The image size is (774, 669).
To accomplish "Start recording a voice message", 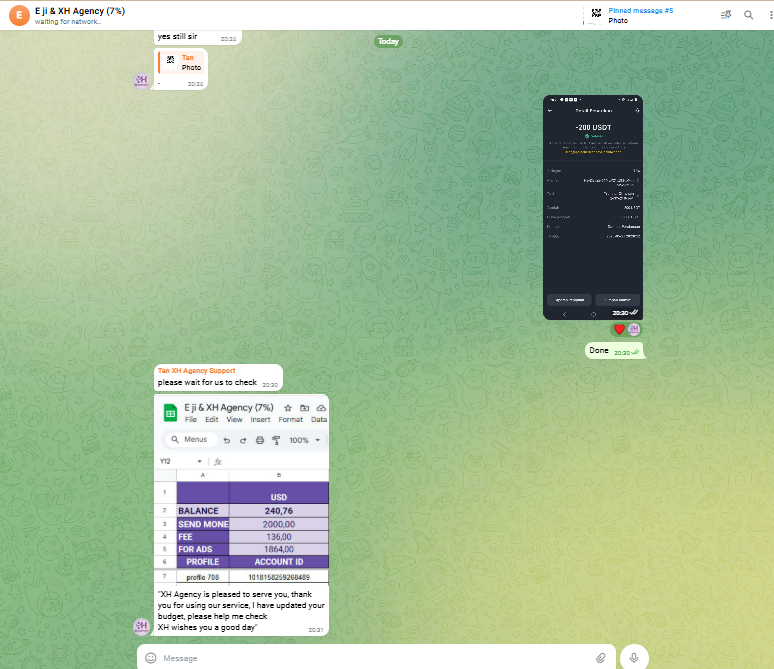I will click(633, 657).
